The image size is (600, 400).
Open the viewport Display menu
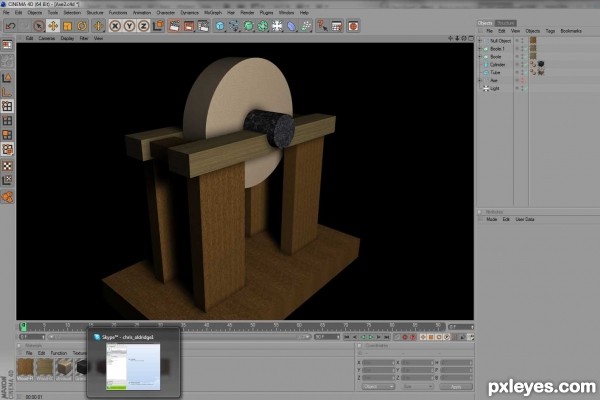tap(67, 38)
